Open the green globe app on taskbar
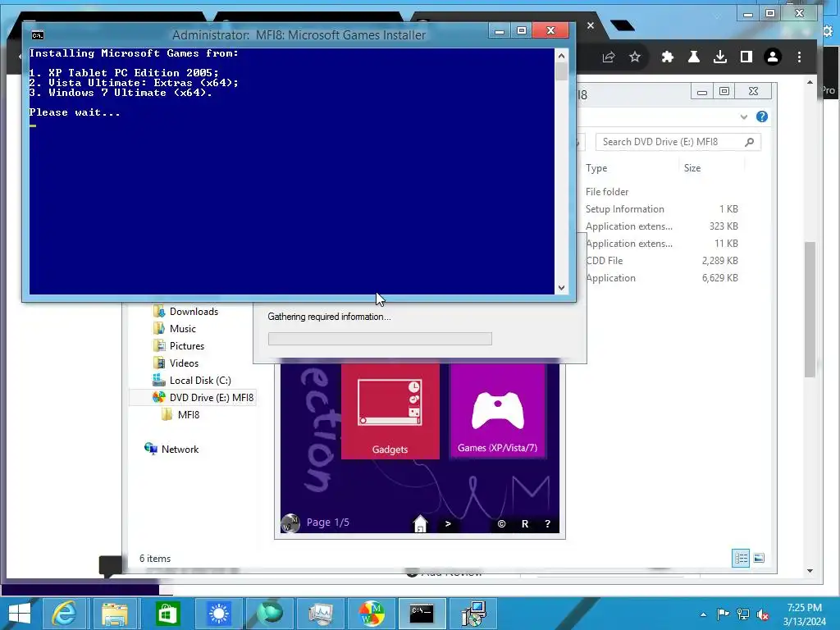The width and height of the screenshot is (840, 630). point(269,614)
